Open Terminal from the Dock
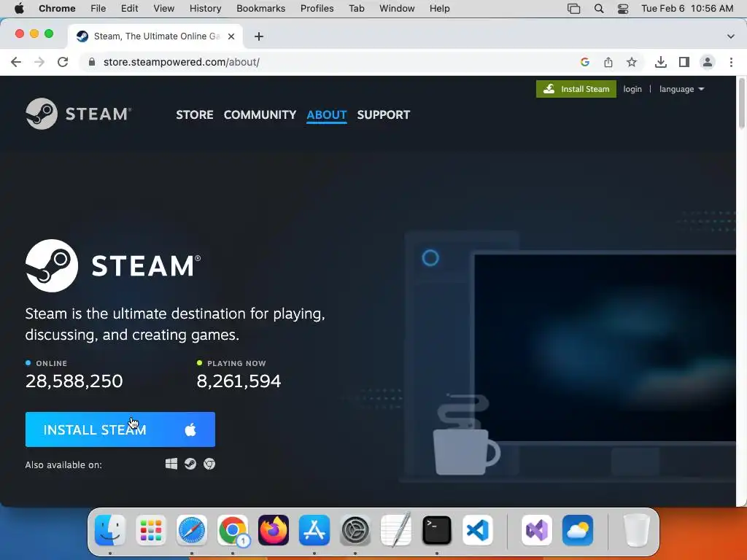Image resolution: width=747 pixels, height=560 pixels. [437, 530]
